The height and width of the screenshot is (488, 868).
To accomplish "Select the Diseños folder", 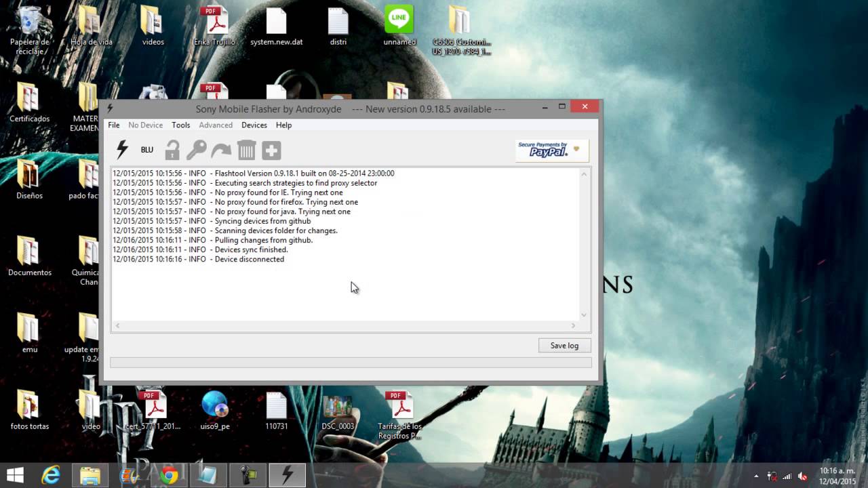I will pos(29,180).
